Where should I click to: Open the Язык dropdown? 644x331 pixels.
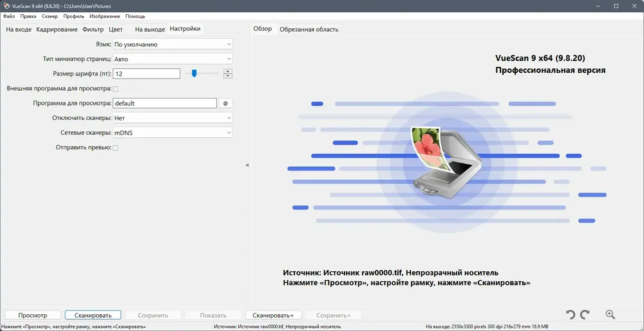173,44
